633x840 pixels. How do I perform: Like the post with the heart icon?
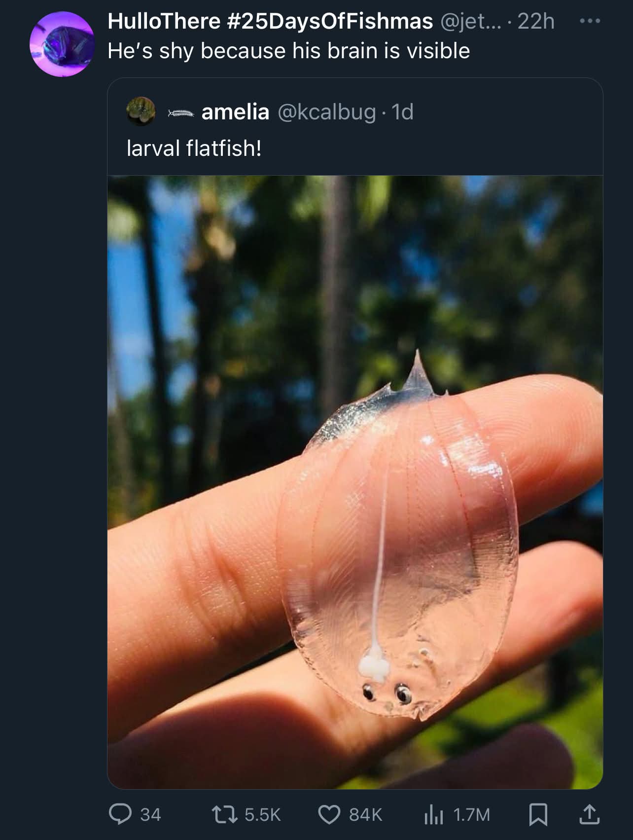329,814
